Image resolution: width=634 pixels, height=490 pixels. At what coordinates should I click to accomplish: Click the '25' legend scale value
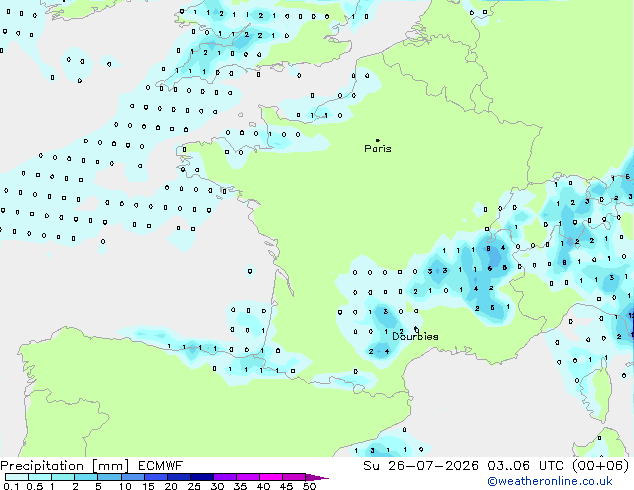click(x=194, y=486)
